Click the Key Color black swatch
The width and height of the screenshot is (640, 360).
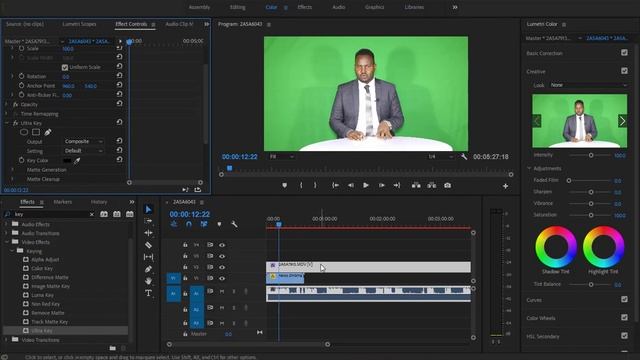67,161
